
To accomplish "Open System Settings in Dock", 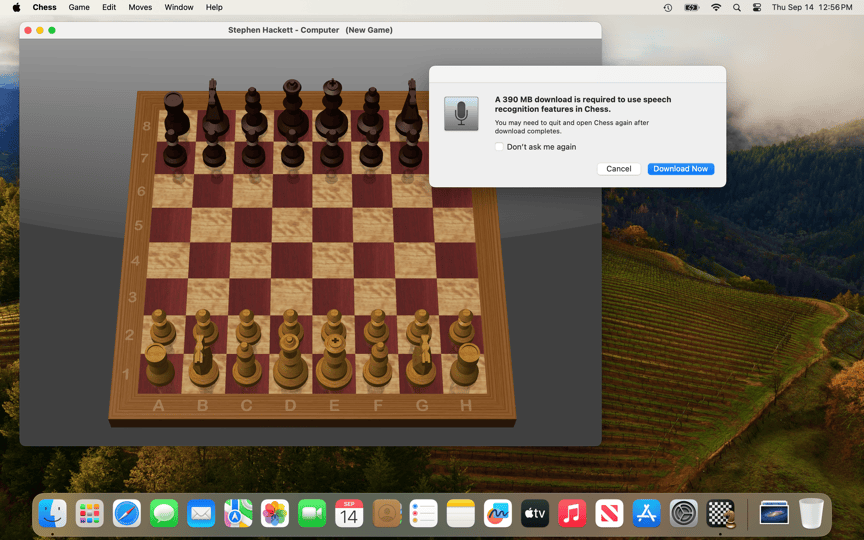I will click(x=683, y=514).
